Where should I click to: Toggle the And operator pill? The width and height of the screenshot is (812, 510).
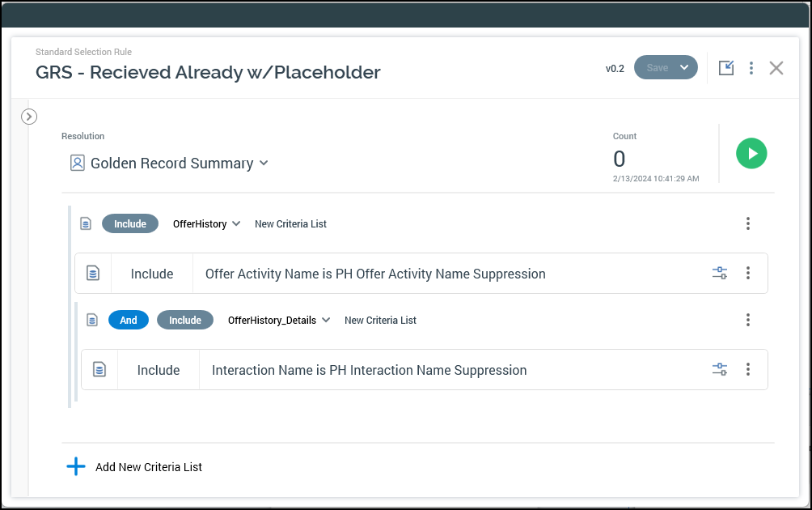coord(129,320)
